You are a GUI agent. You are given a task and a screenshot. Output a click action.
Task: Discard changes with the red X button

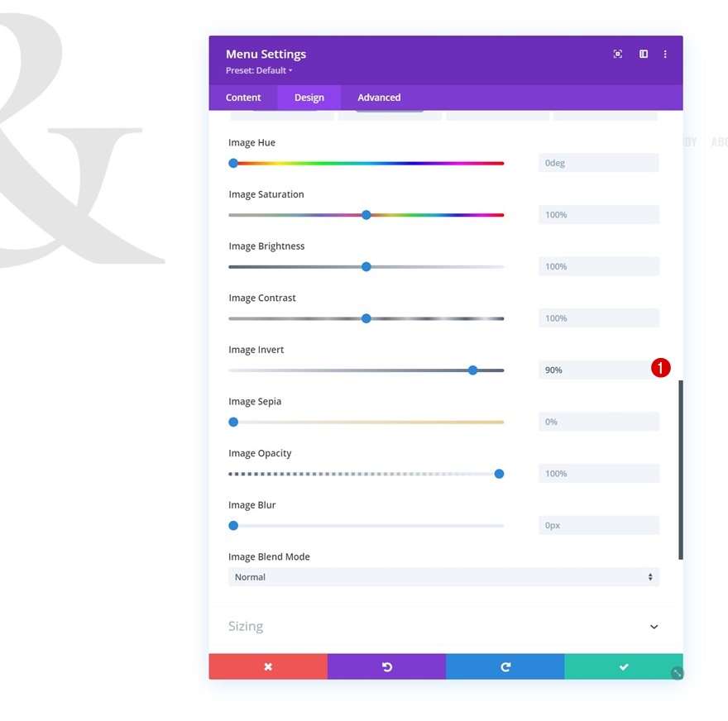tap(268, 666)
